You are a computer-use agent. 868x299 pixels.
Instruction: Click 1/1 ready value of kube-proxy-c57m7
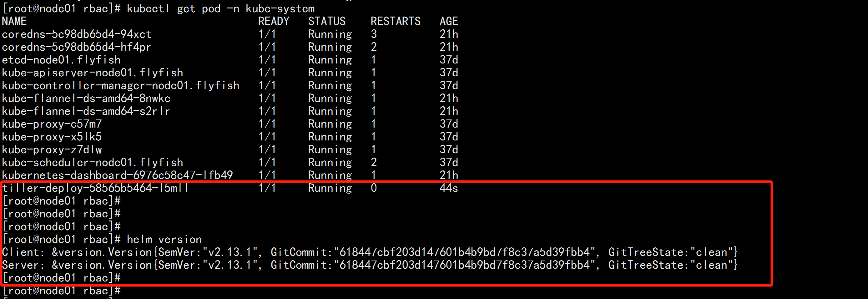coord(267,124)
